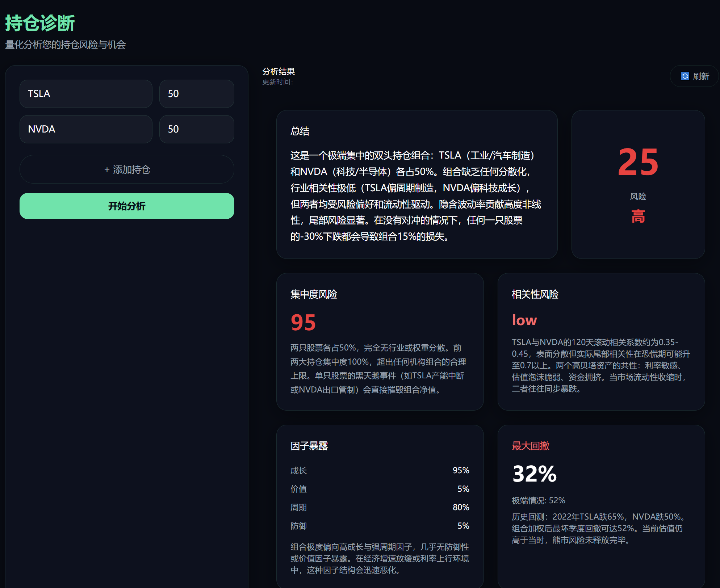Select the NVDA ticker input field
The width and height of the screenshot is (720, 588).
coord(86,129)
